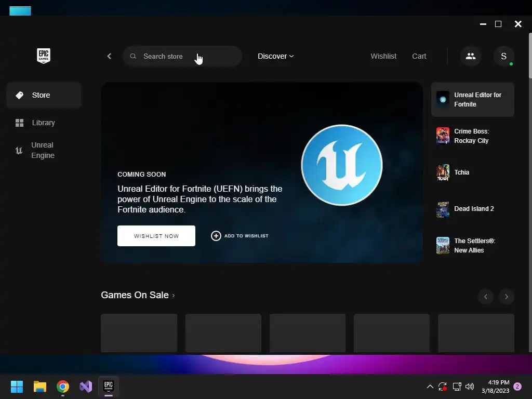Select the Store sidebar tab
532x399 pixels.
[x=44, y=96]
